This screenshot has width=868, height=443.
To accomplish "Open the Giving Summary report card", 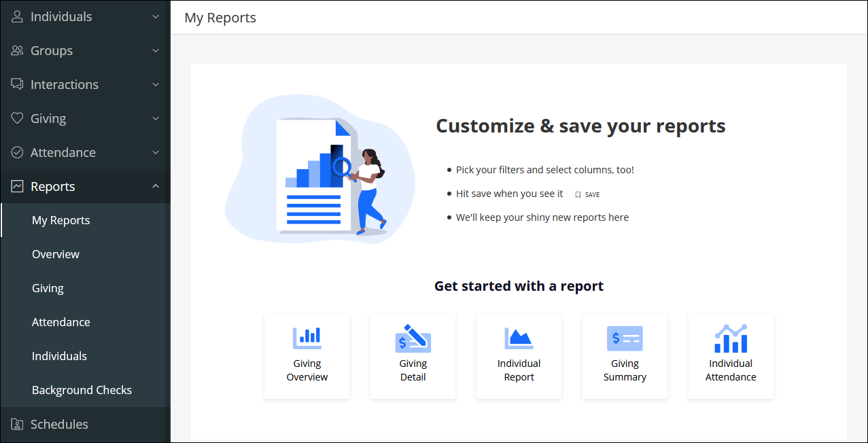I will click(625, 356).
